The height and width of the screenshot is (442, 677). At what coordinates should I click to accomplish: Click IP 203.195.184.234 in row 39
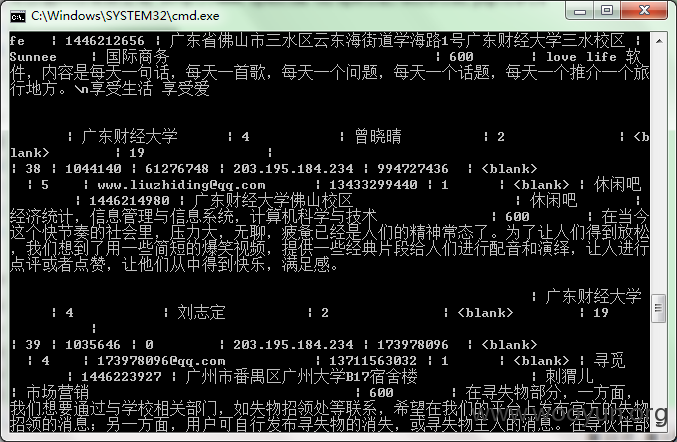293,344
